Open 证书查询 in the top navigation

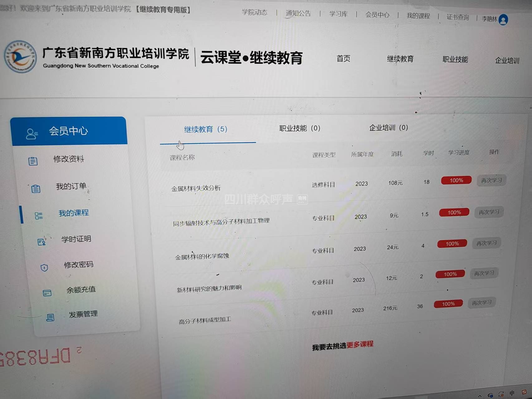click(457, 17)
